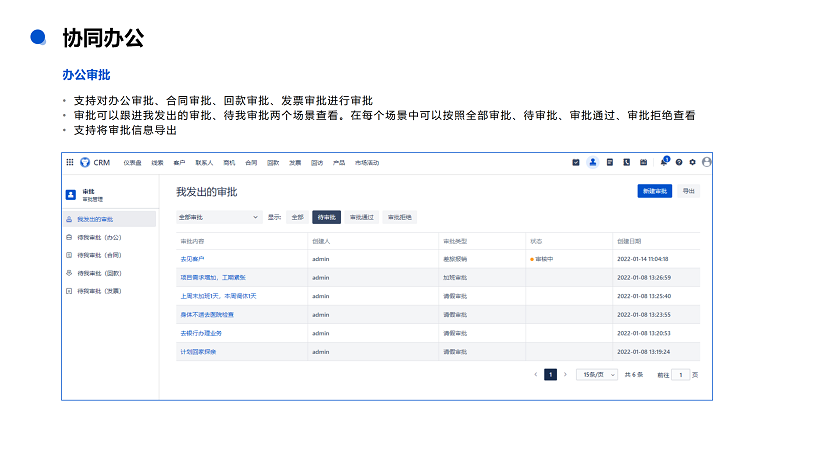
Task: Go to next page arrow
Action: pos(565,375)
